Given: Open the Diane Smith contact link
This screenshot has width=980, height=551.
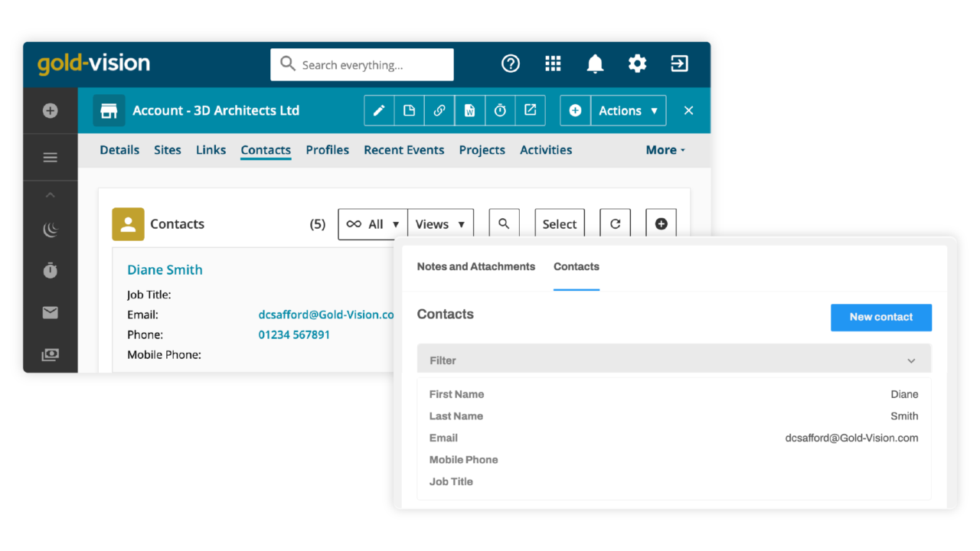Looking at the screenshot, I should tap(165, 269).
